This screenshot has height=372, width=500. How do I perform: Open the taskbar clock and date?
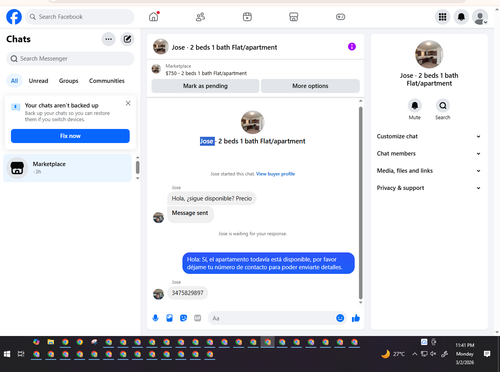click(x=465, y=354)
